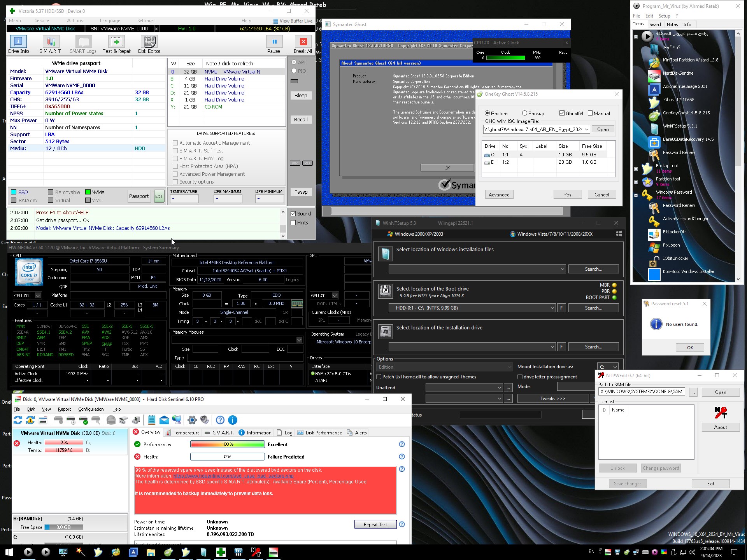Launch HardDiskSentinel from the program list
The image size is (747, 560).
pos(678,73)
